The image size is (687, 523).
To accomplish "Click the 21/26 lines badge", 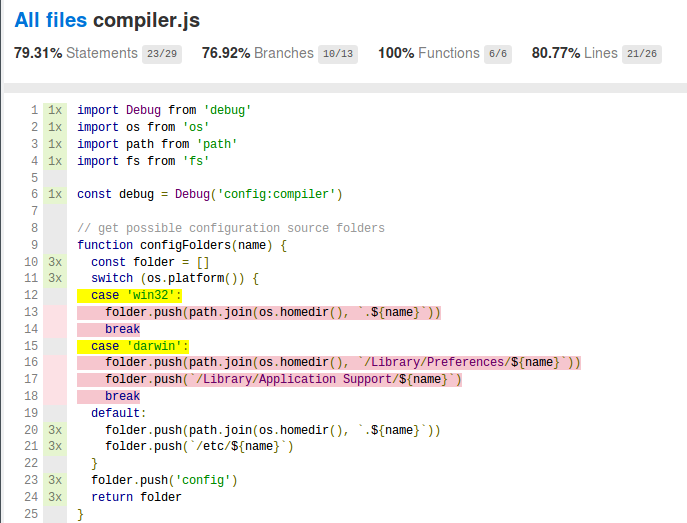I will pyautogui.click(x=641, y=53).
